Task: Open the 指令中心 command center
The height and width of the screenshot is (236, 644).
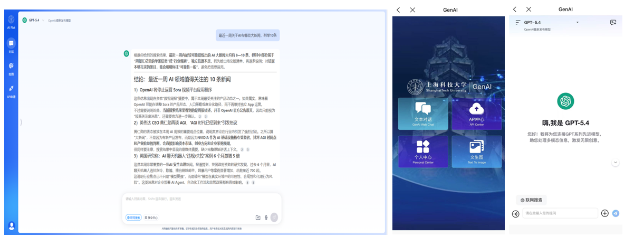Action: (x=151, y=218)
